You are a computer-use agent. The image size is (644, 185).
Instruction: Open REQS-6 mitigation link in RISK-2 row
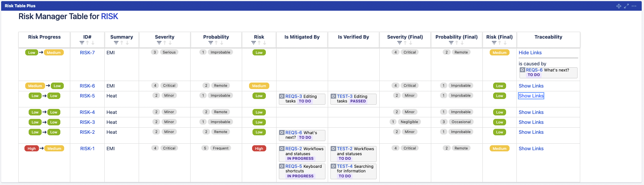[x=294, y=133]
